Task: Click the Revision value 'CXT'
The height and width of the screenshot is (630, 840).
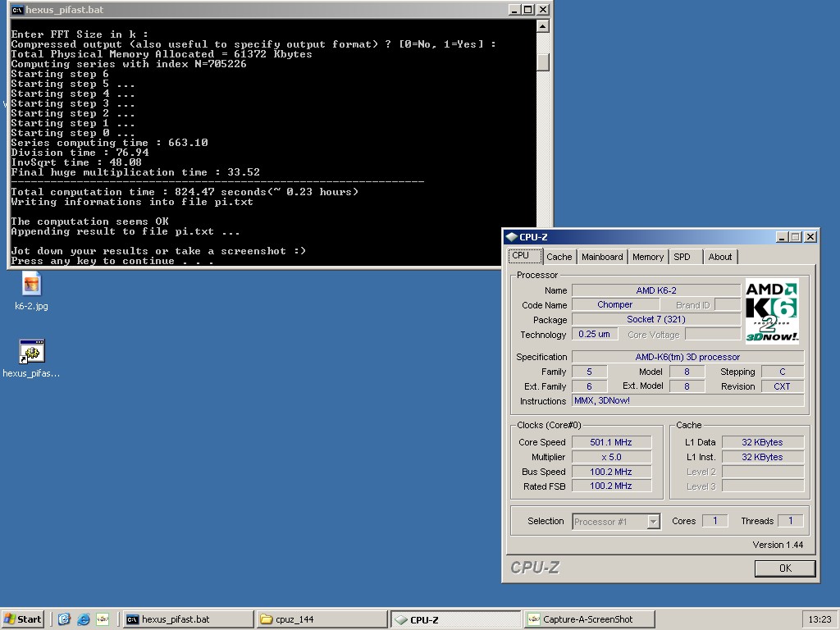Action: click(x=783, y=386)
